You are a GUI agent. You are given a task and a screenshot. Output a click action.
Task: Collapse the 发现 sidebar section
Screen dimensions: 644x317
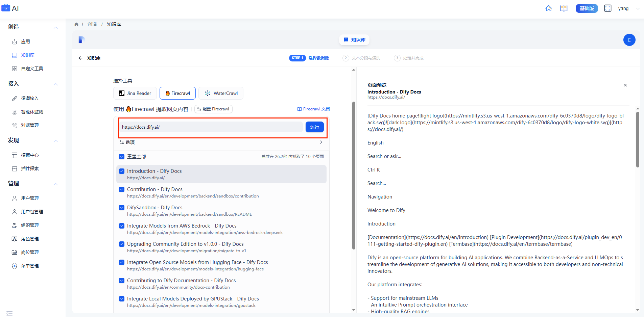[x=56, y=141]
